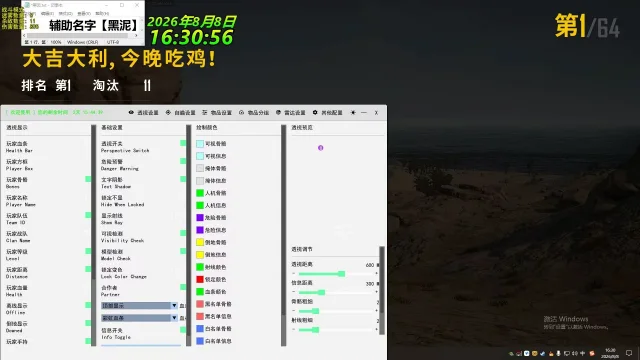This screenshot has height=360, width=640.
Task: Open the red 锁定颜色 color swatch
Action: click(x=200, y=279)
